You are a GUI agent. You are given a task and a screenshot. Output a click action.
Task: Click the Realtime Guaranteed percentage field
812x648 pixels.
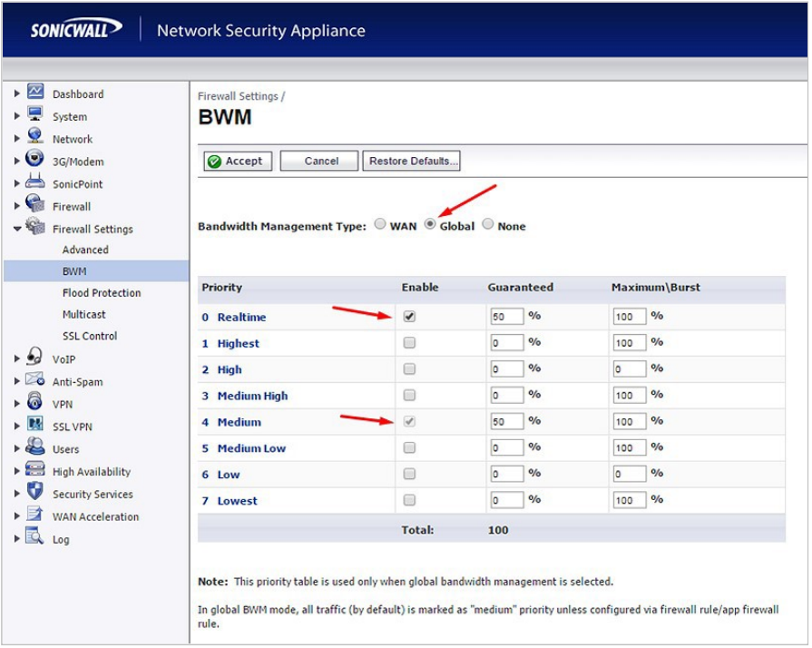click(507, 318)
